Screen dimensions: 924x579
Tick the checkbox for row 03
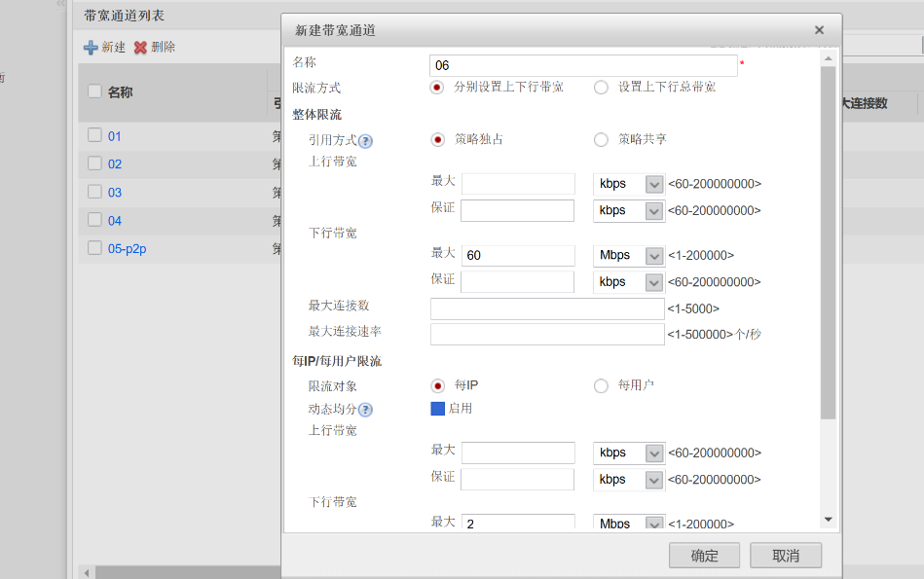[x=94, y=192]
